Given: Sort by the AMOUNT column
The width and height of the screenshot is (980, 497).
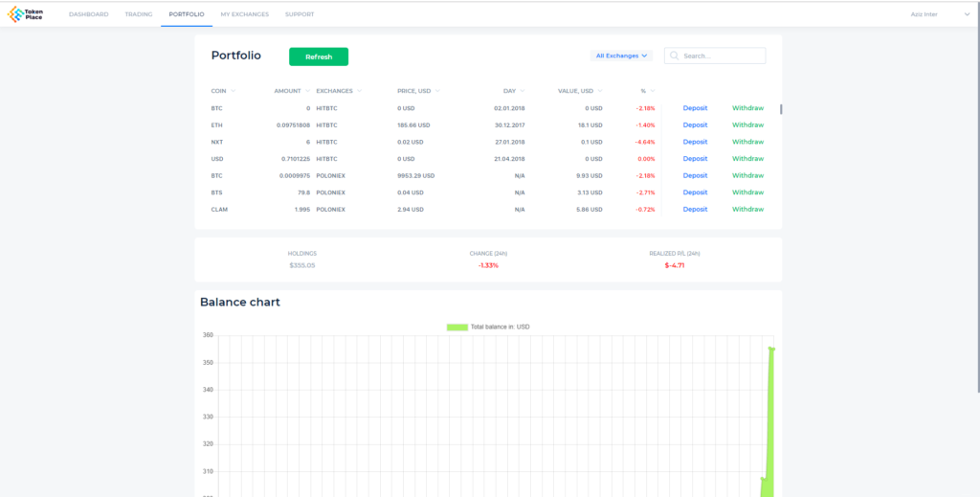Looking at the screenshot, I should 292,91.
